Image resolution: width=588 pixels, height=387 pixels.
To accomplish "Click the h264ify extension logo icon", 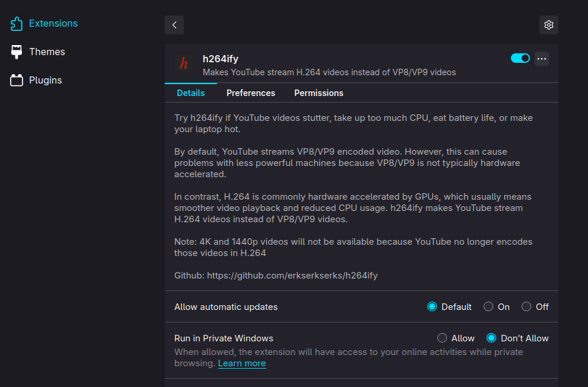I will [x=184, y=63].
